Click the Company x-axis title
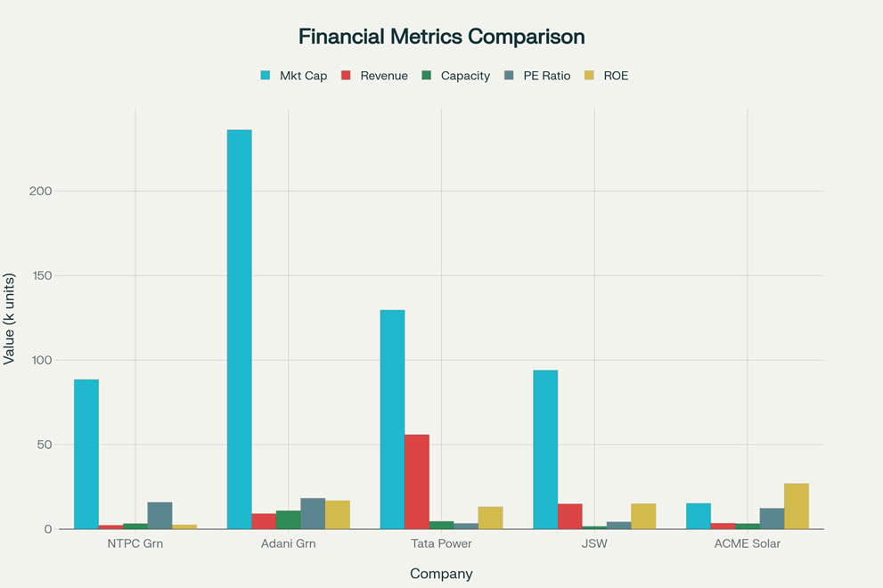 coord(441,574)
